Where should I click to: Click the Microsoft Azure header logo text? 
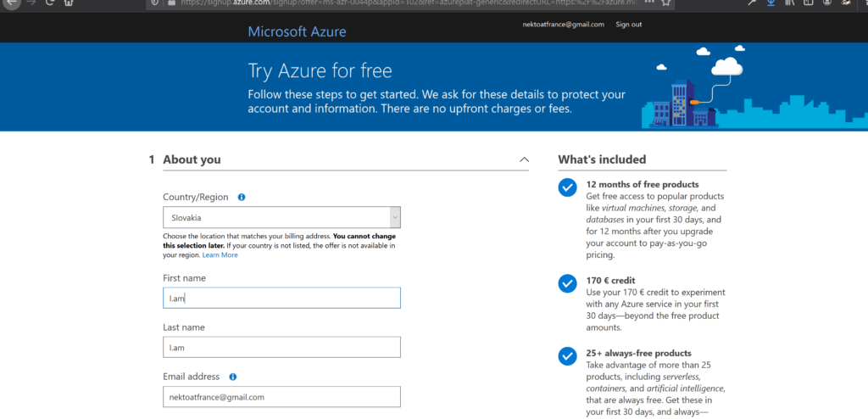[x=297, y=31]
